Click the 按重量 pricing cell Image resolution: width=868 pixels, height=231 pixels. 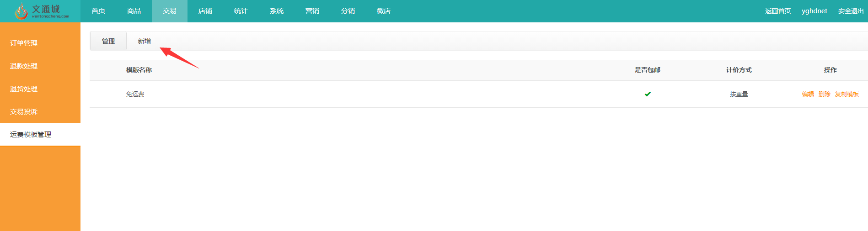point(739,94)
